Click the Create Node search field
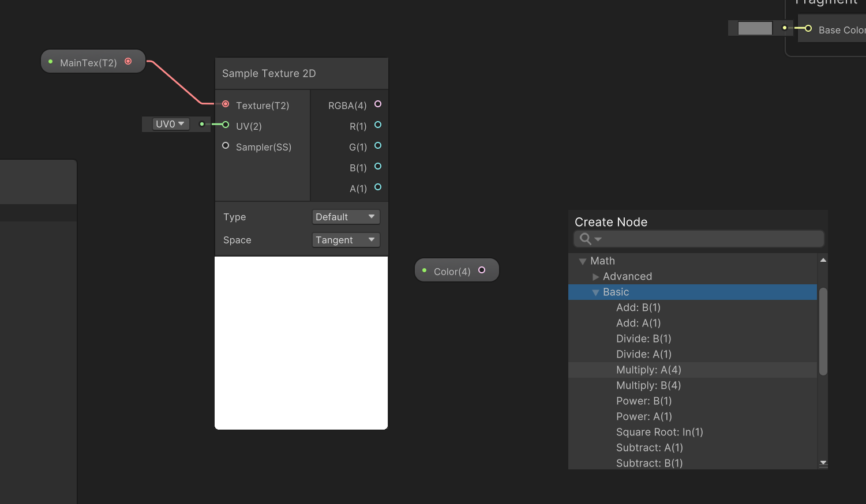This screenshot has height=504, width=866. click(x=698, y=238)
